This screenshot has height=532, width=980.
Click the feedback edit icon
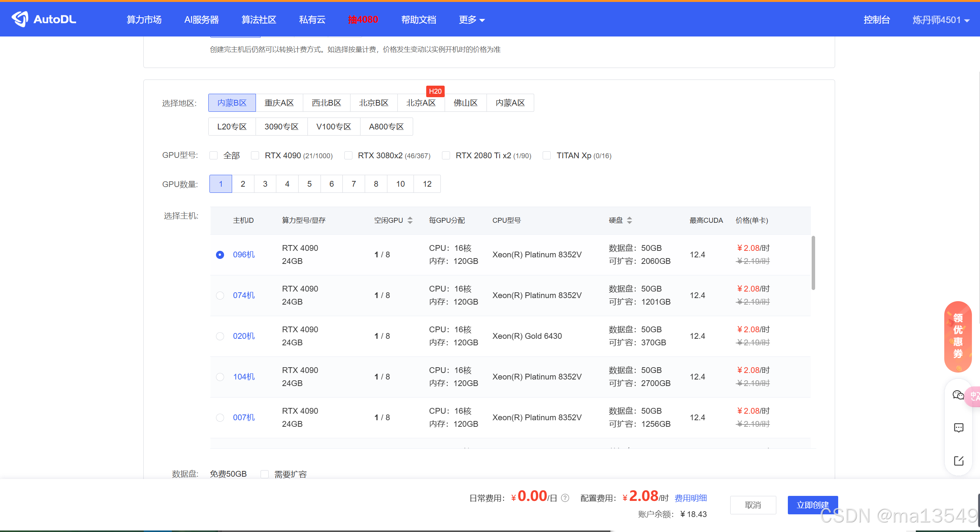click(x=958, y=461)
